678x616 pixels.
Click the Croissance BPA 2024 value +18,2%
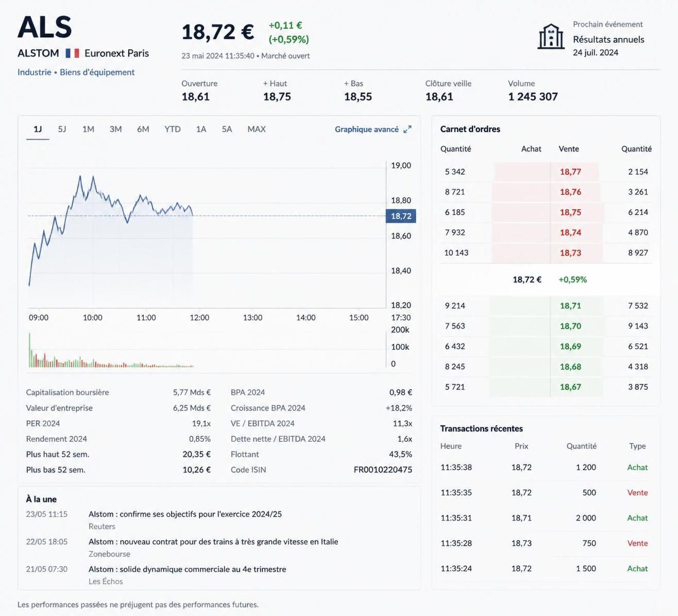399,408
